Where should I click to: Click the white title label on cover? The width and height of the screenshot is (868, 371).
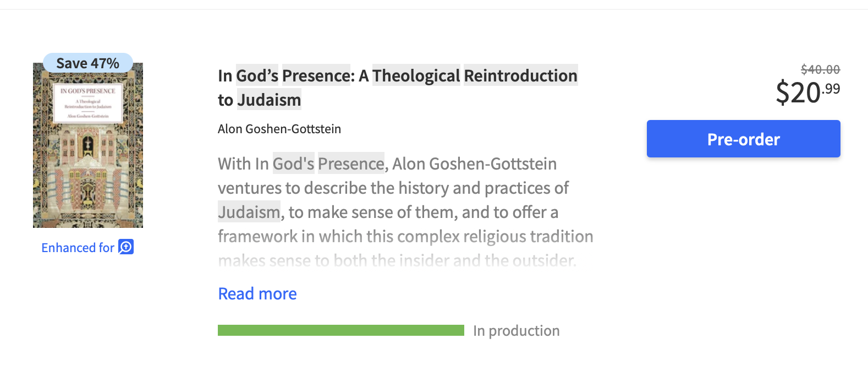[88, 103]
